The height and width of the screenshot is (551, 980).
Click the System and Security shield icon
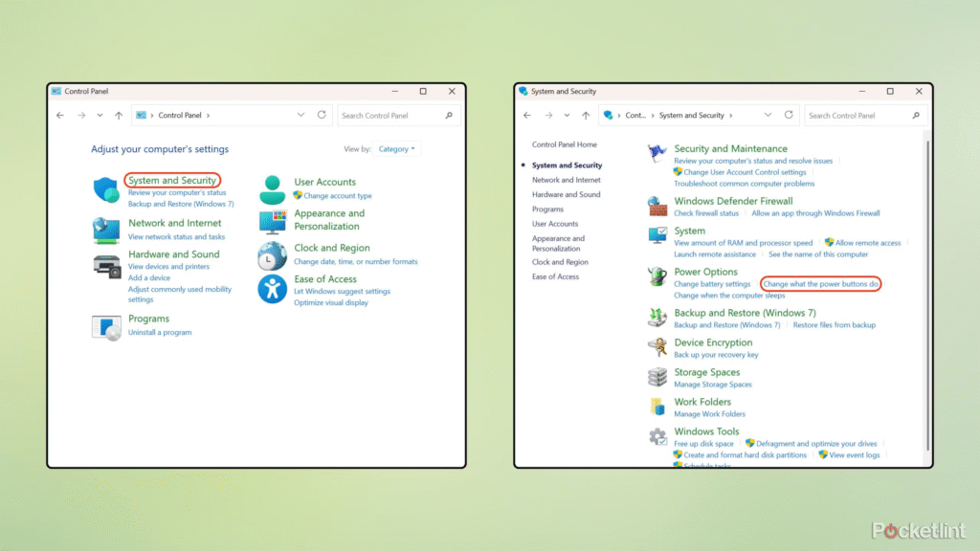point(106,190)
